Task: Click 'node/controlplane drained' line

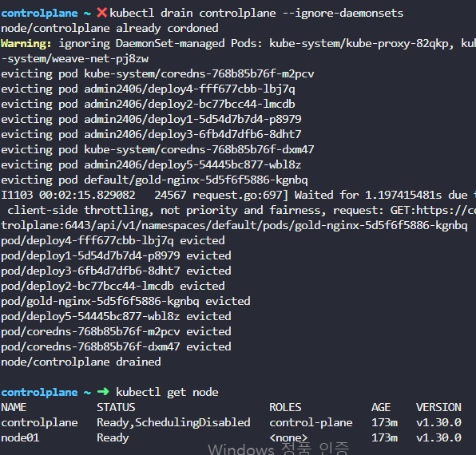Action: pos(81,362)
